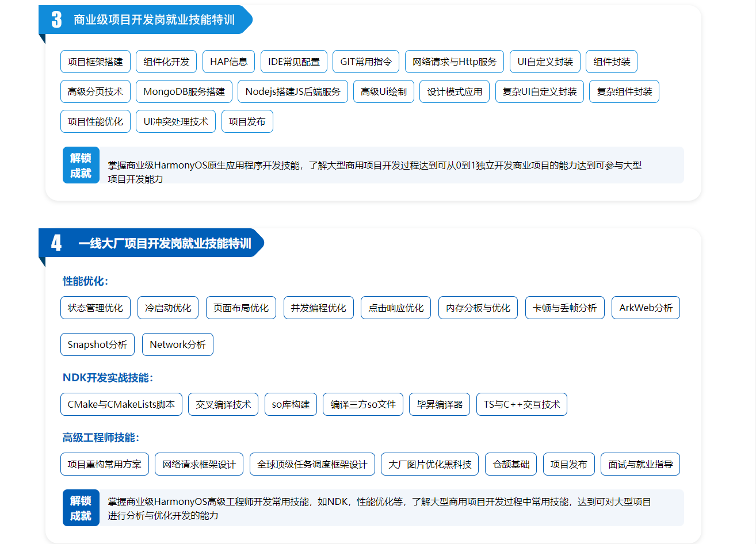
Task: Click the TS与C++交互技术 tag
Action: point(521,404)
